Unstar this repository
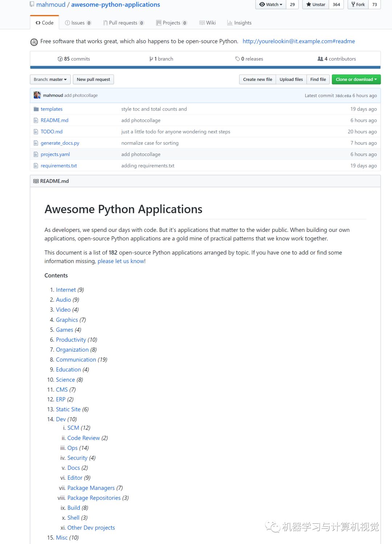The height and width of the screenshot is (544, 392). [x=315, y=4]
